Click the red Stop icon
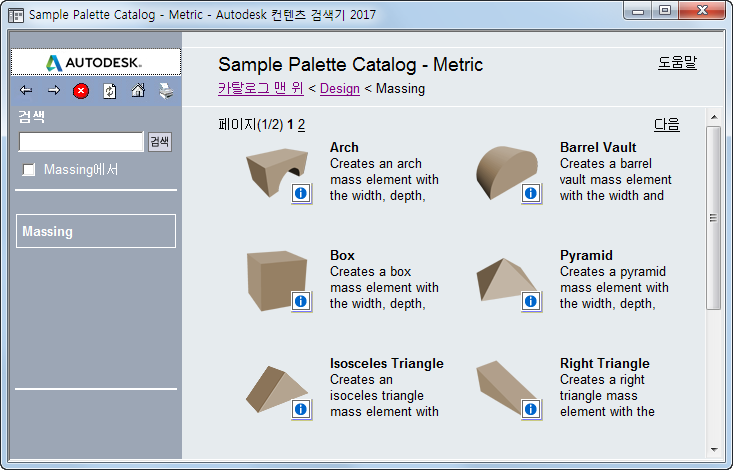This screenshot has height=470, width=733. [81, 91]
